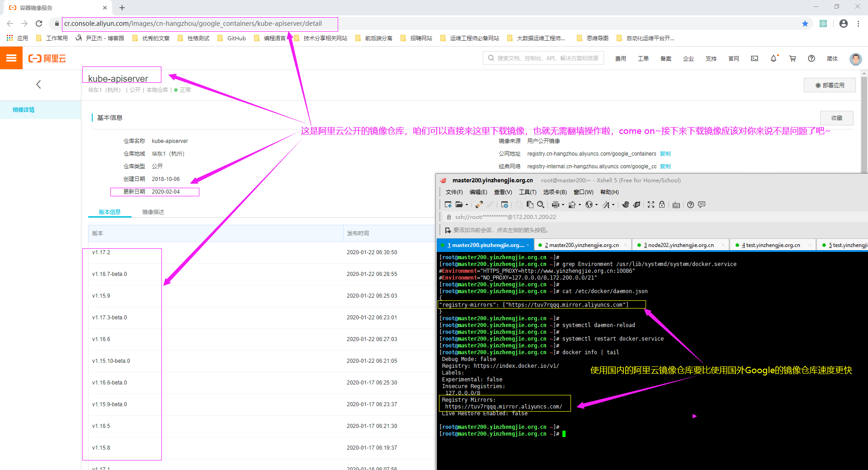Image resolution: width=868 pixels, height=470 pixels.
Task: Expand the Xshell font dropdown arrow
Action: tap(613, 205)
